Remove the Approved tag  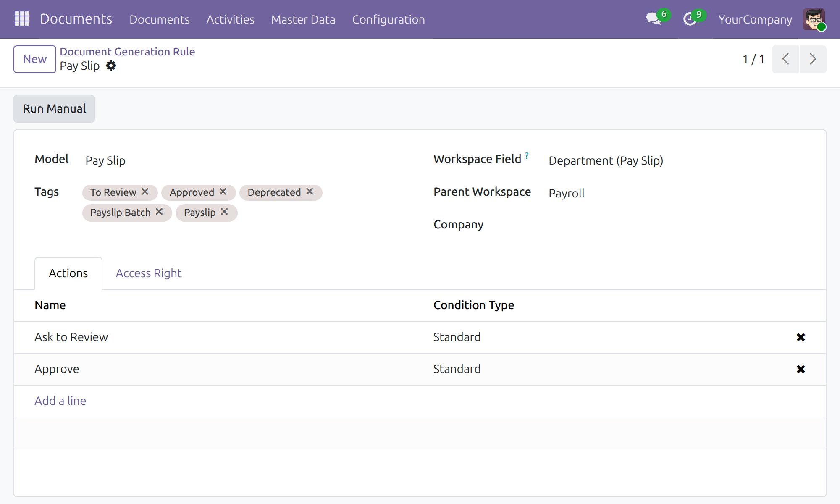click(x=223, y=192)
